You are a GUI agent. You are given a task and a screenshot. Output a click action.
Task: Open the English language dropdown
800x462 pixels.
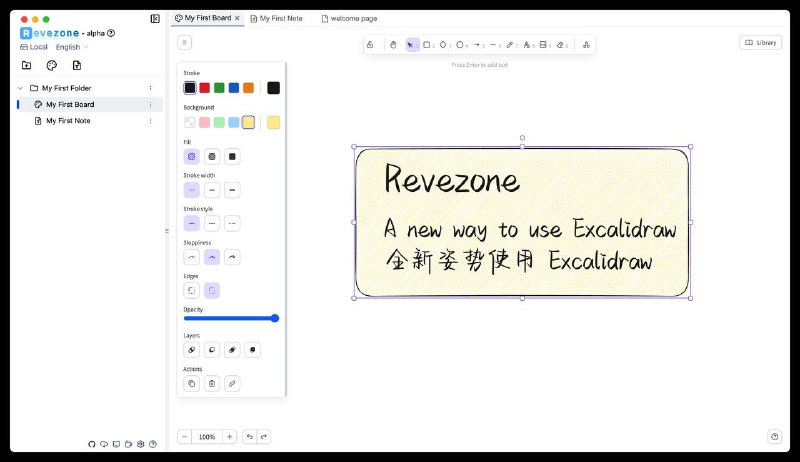(x=72, y=47)
